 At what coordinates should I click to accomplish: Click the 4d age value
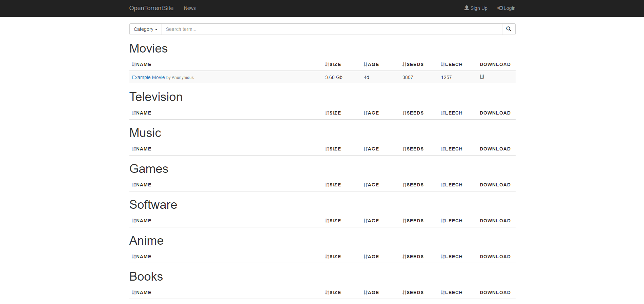(367, 77)
